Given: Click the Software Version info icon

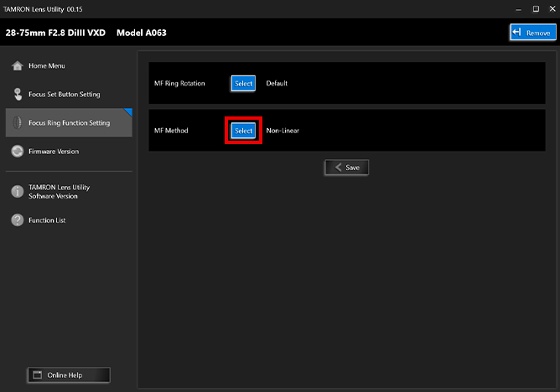Looking at the screenshot, I should click(17, 192).
